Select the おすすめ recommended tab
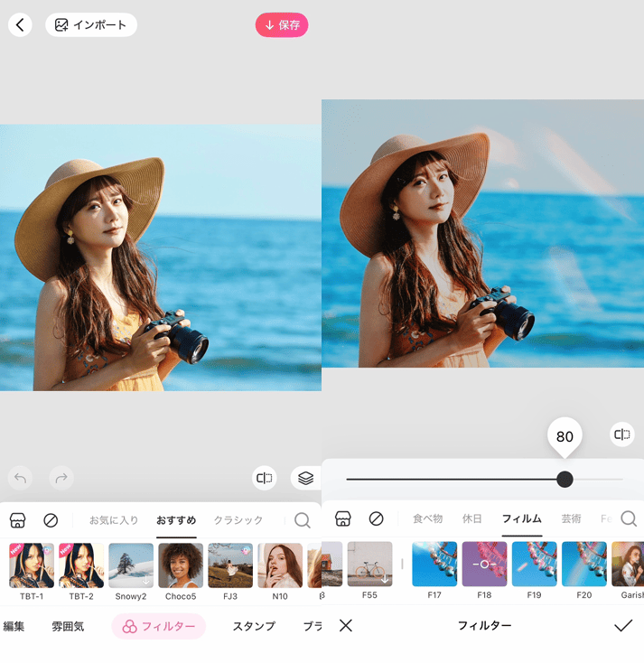 click(176, 520)
